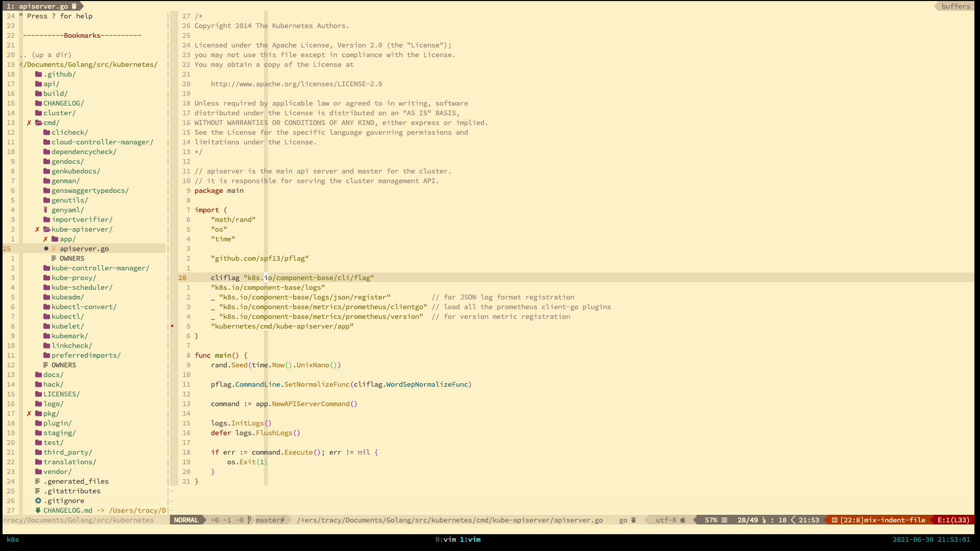Switch to tmux window 0:vim
Viewport: 980px width, 551px height.
tap(446, 540)
